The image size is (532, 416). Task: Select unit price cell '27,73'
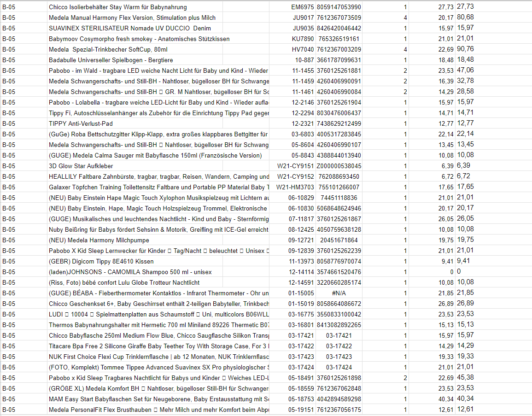(x=432, y=7)
